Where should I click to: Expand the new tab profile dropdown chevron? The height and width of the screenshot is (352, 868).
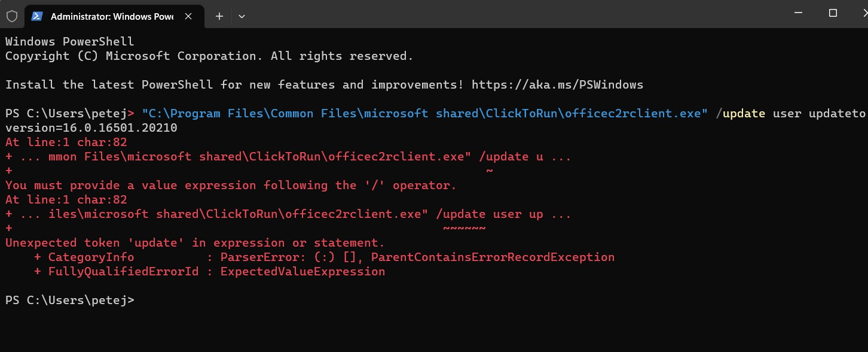[x=242, y=16]
